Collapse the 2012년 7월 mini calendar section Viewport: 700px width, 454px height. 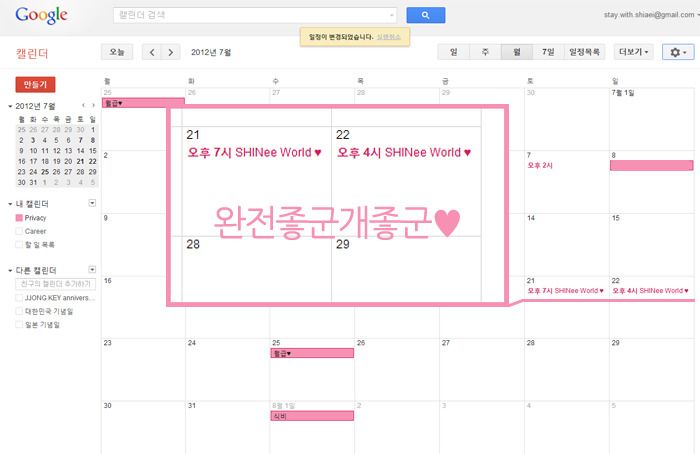(x=10, y=106)
